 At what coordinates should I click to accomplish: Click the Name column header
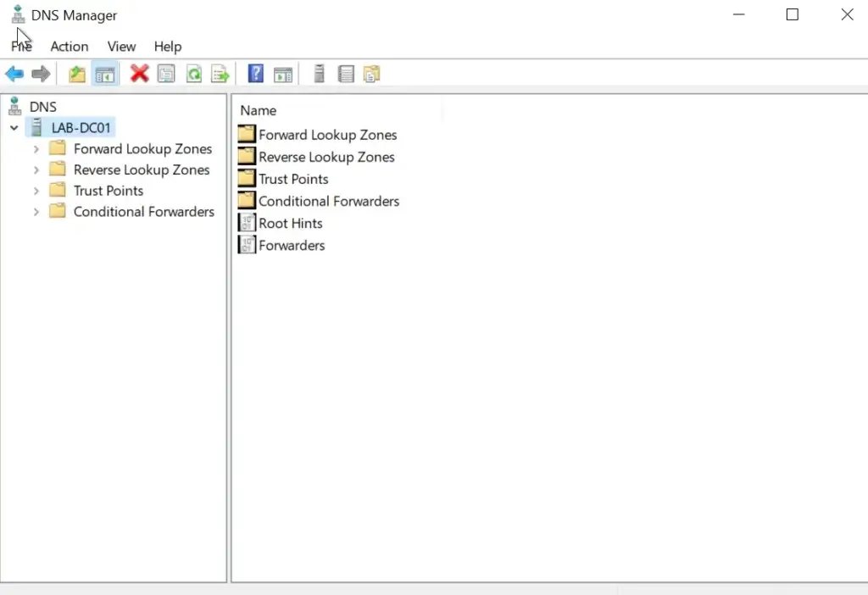pyautogui.click(x=259, y=110)
